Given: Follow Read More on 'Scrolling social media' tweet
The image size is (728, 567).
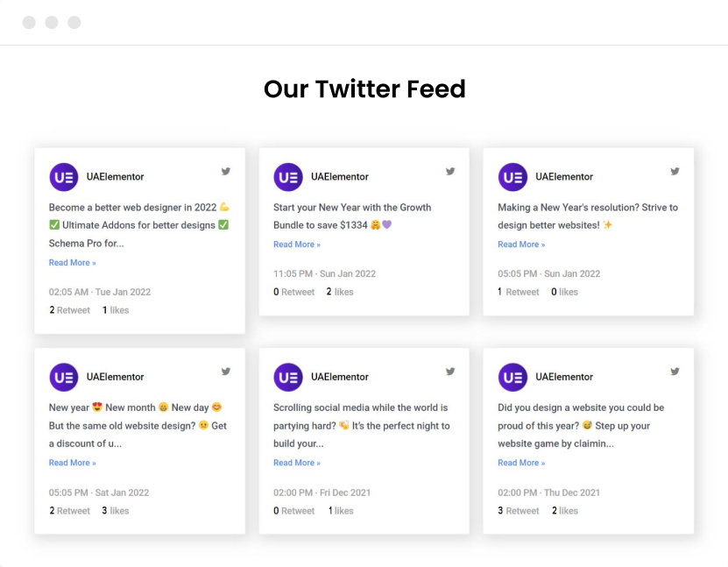Looking at the screenshot, I should point(297,463).
